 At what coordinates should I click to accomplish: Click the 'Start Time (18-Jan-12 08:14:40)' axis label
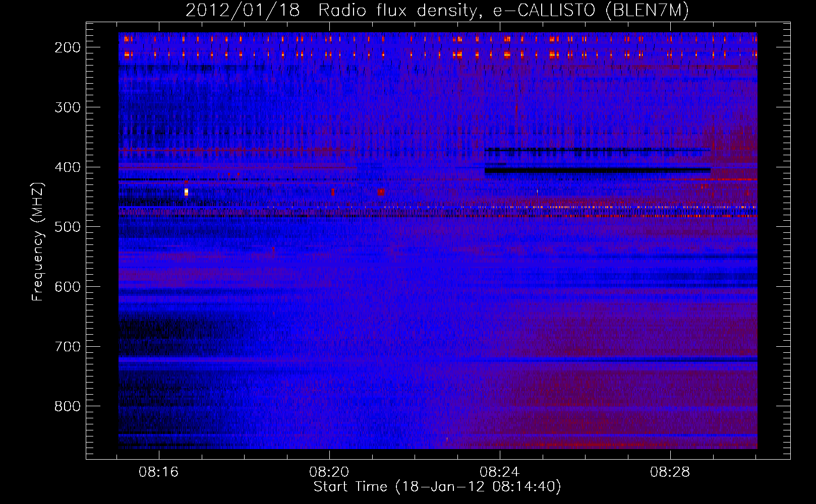pyautogui.click(x=437, y=487)
